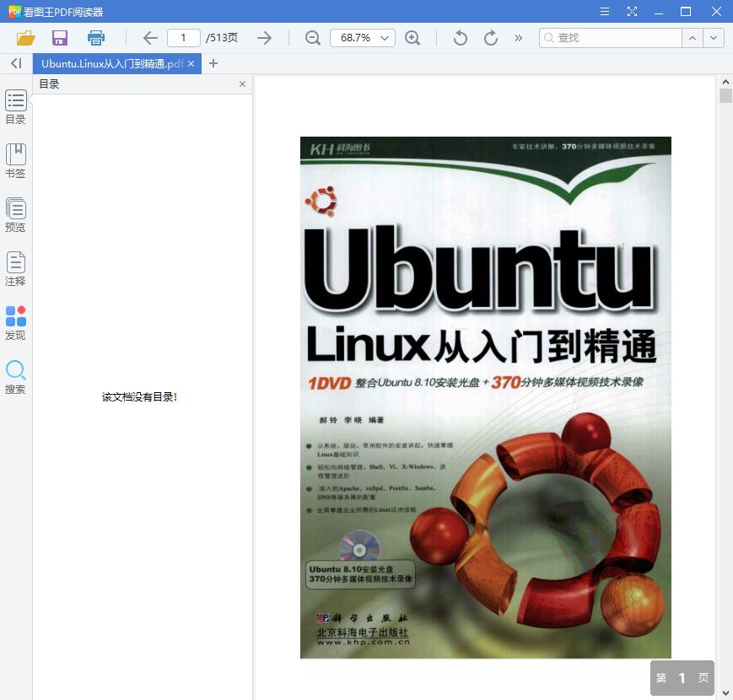Open the 书签 bookmarks panel
The width and height of the screenshot is (733, 700).
(x=15, y=161)
